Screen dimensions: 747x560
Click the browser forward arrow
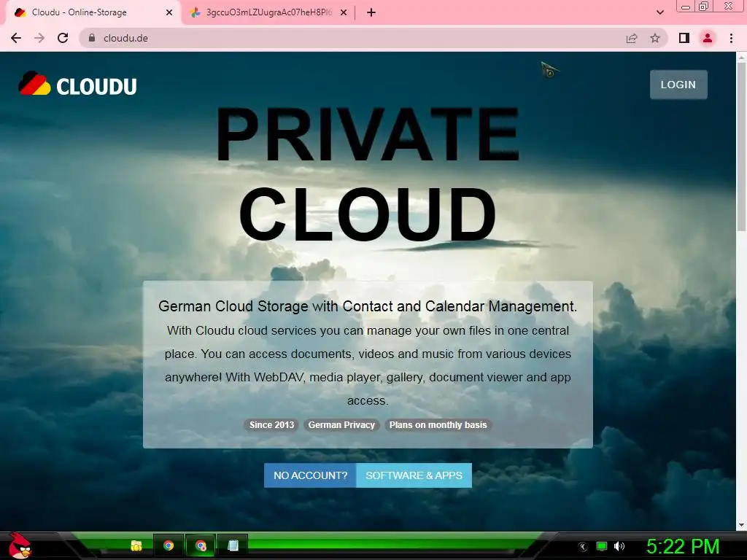pos(39,38)
